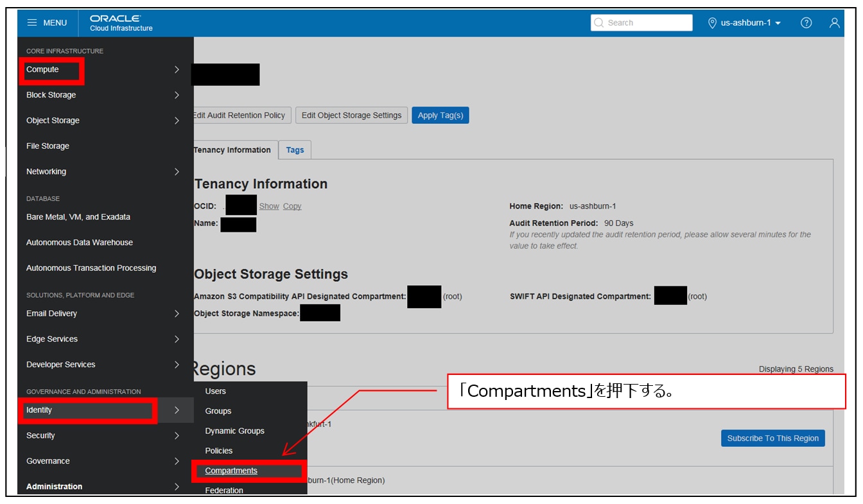Focus the Search input field
Screen dimensions: 863x504
tap(641, 22)
